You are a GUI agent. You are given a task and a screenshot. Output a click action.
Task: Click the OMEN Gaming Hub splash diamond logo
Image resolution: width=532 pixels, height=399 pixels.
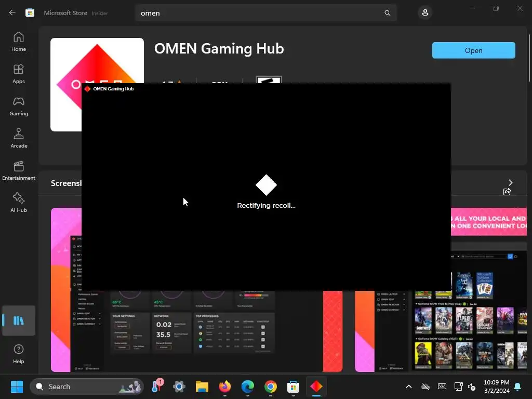pos(266,185)
